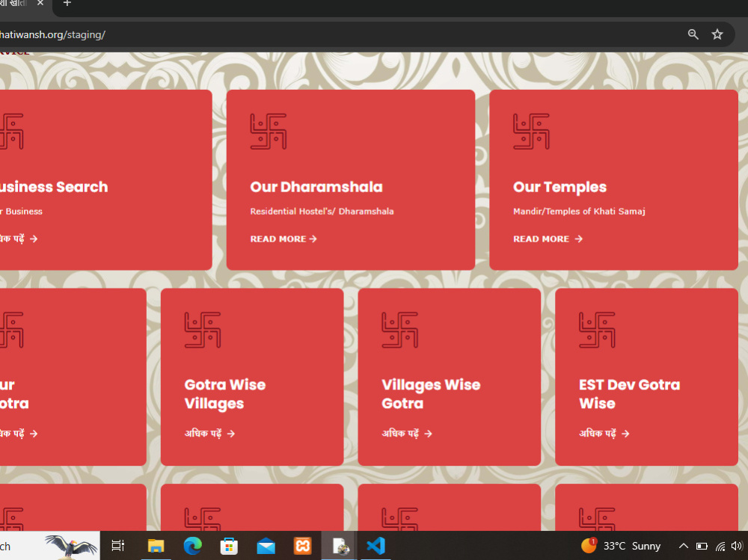The width and height of the screenshot is (748, 560).
Task: Click the browser address bar URL
Action: [52, 35]
